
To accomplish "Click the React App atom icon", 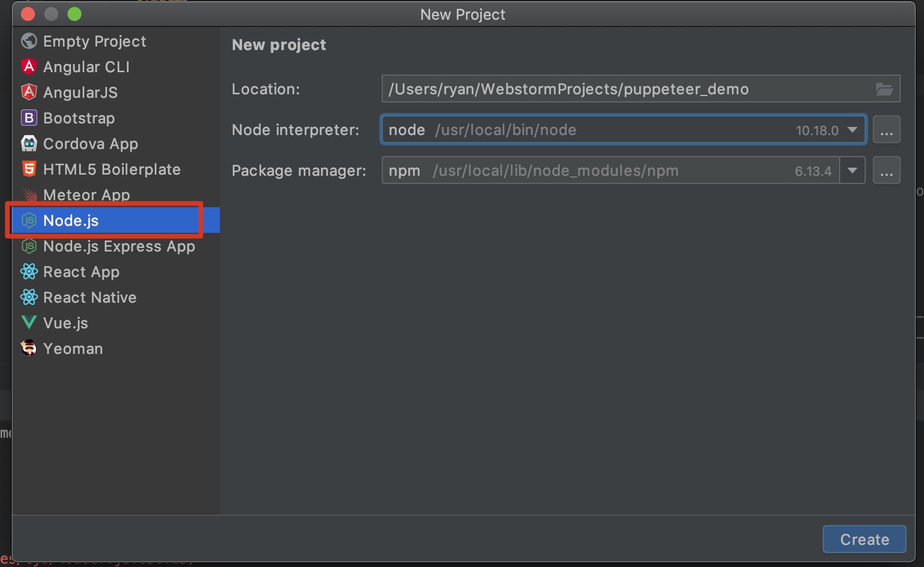I will (29, 272).
